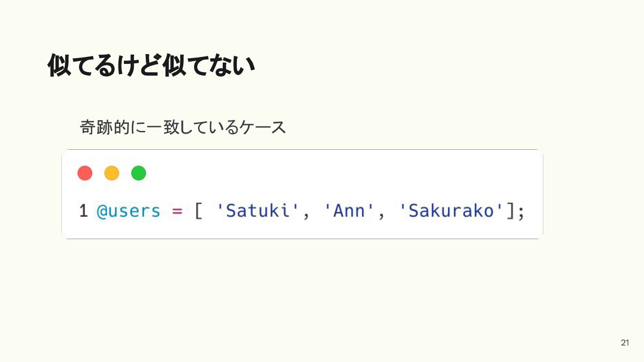The image size is (644, 362).
Task: Click the yellow minimize dot in code window
Action: 112,173
